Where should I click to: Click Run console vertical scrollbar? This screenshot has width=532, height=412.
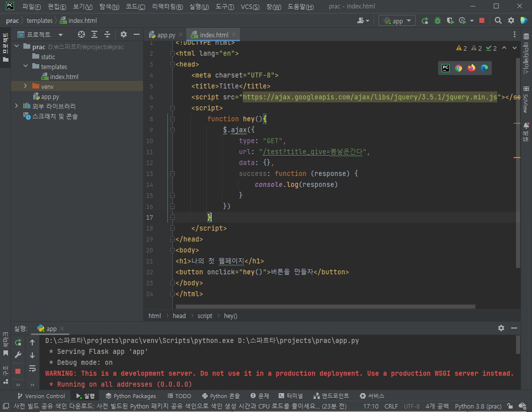pyautogui.click(x=518, y=345)
